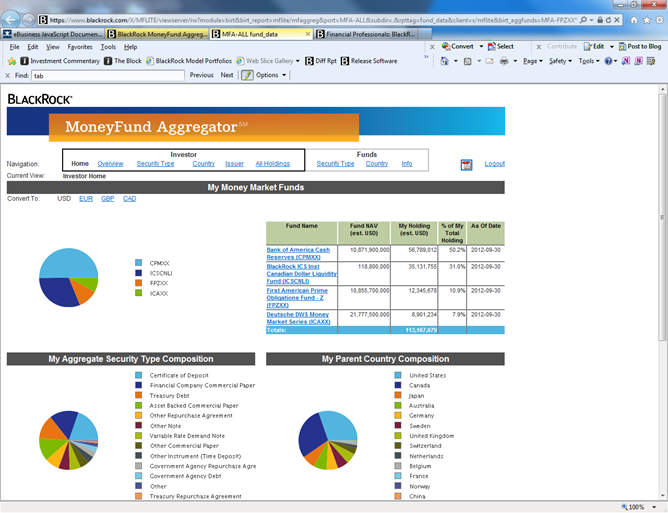This screenshot has height=513, width=668.
Task: Open the zoom level dropdown arrow
Action: [654, 507]
